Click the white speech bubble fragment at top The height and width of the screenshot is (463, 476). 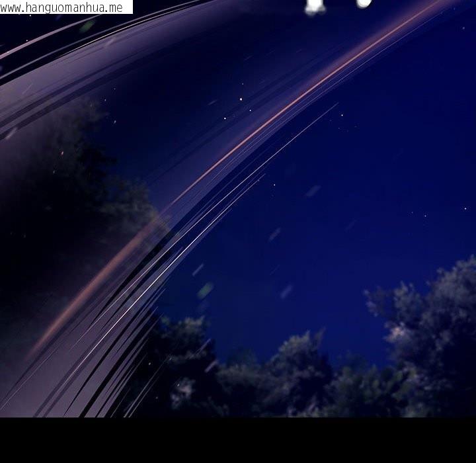click(315, 6)
